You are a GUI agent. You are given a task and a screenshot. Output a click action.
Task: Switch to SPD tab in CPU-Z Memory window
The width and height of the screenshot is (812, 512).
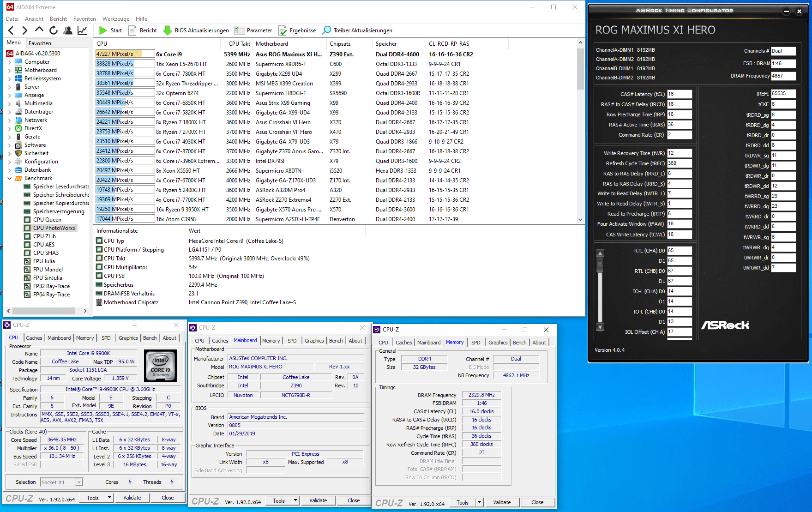476,343
